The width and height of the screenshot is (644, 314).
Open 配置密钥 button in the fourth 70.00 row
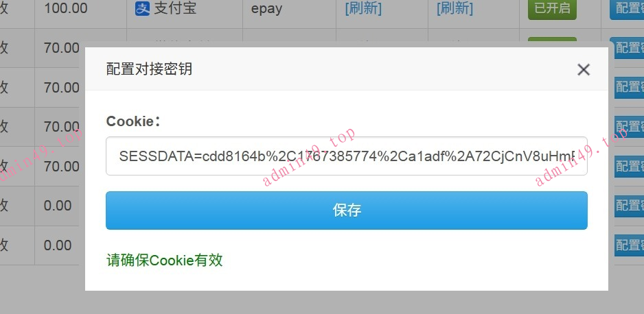629,166
